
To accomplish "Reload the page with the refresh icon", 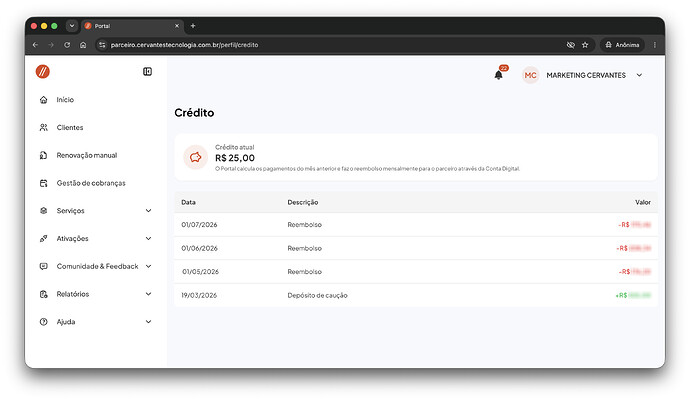I will 67,45.
